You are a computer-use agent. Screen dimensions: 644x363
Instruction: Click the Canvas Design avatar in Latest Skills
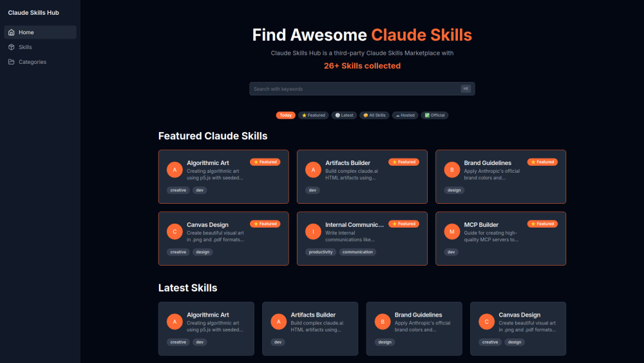[x=486, y=322]
